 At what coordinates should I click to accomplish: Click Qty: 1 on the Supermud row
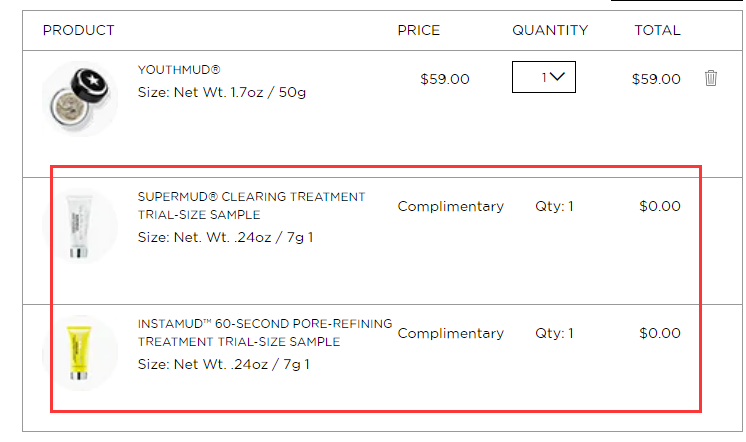tap(554, 206)
